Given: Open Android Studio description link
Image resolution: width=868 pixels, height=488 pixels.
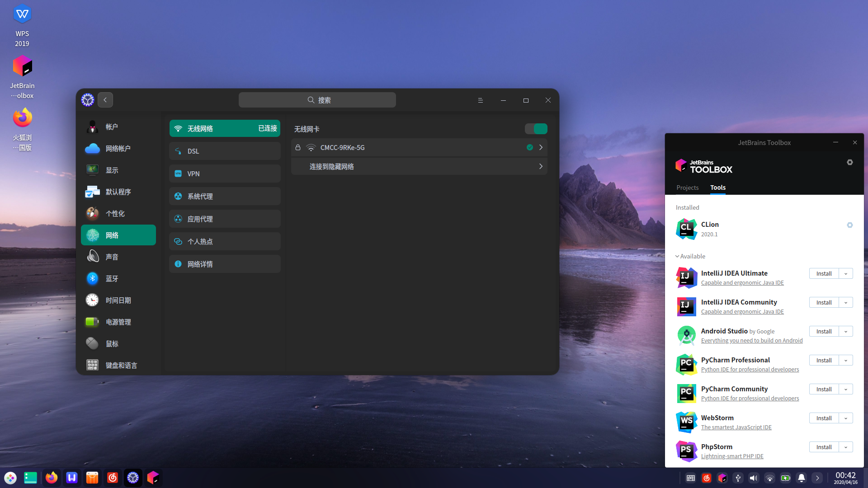Looking at the screenshot, I should (x=752, y=341).
